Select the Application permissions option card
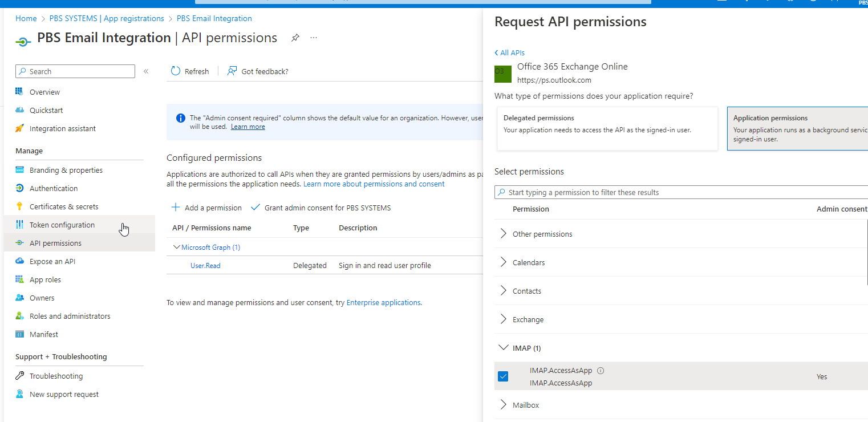Screen dimensions: 868x422 [797, 128]
